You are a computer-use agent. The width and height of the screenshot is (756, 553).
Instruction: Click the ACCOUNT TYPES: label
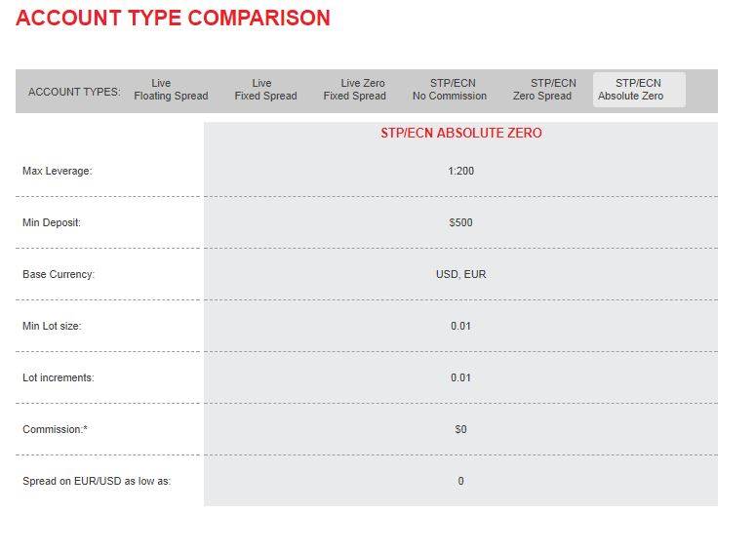74,92
